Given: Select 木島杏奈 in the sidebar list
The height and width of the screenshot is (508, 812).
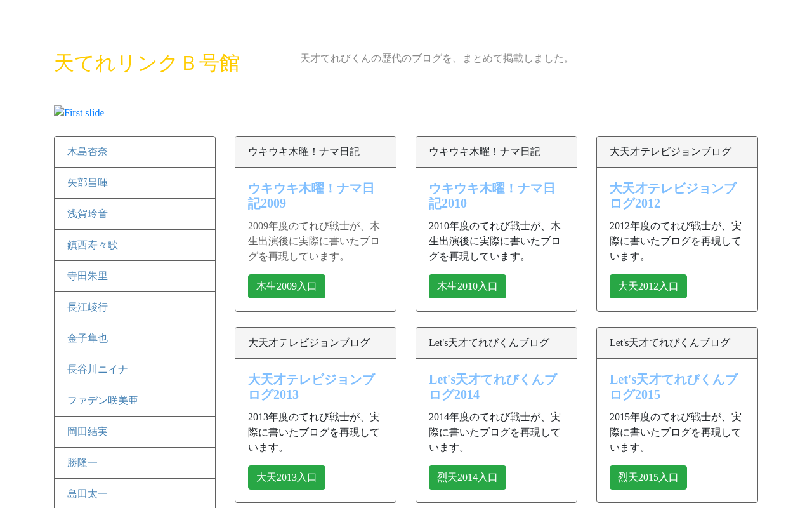Looking at the screenshot, I should tap(134, 152).
